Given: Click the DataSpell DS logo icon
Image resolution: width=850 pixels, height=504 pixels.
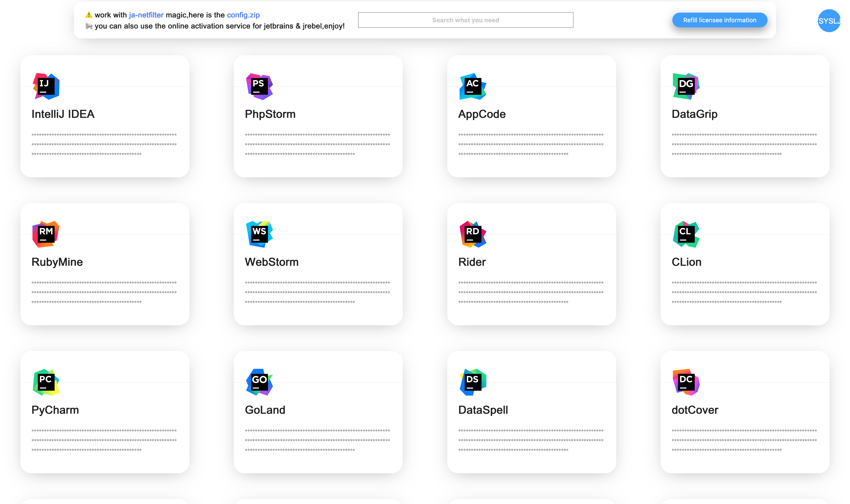Looking at the screenshot, I should 473,382.
